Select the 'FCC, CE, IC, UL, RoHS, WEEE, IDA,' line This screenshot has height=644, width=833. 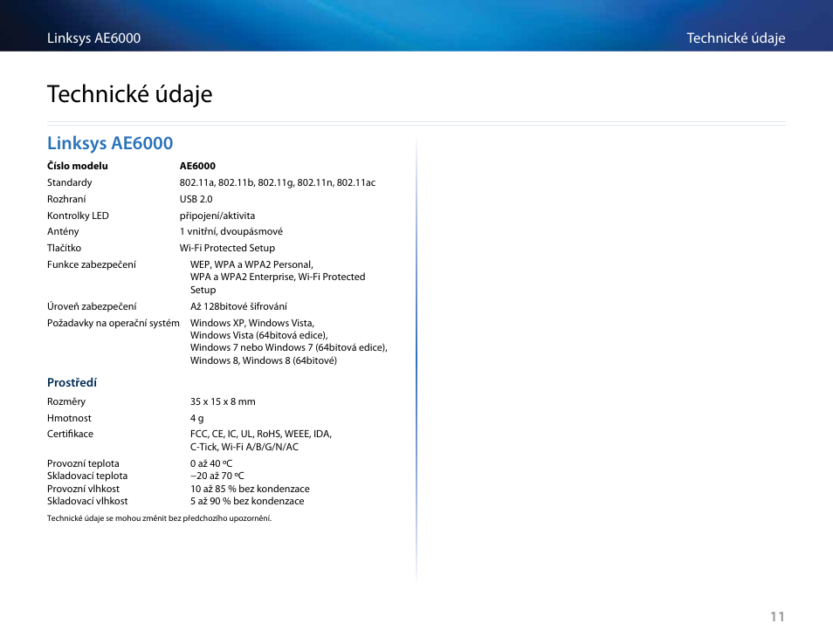coord(261,434)
